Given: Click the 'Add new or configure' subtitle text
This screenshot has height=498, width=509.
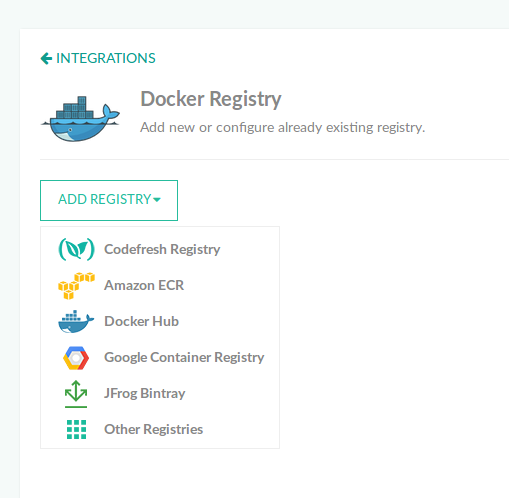Looking at the screenshot, I should click(283, 128).
